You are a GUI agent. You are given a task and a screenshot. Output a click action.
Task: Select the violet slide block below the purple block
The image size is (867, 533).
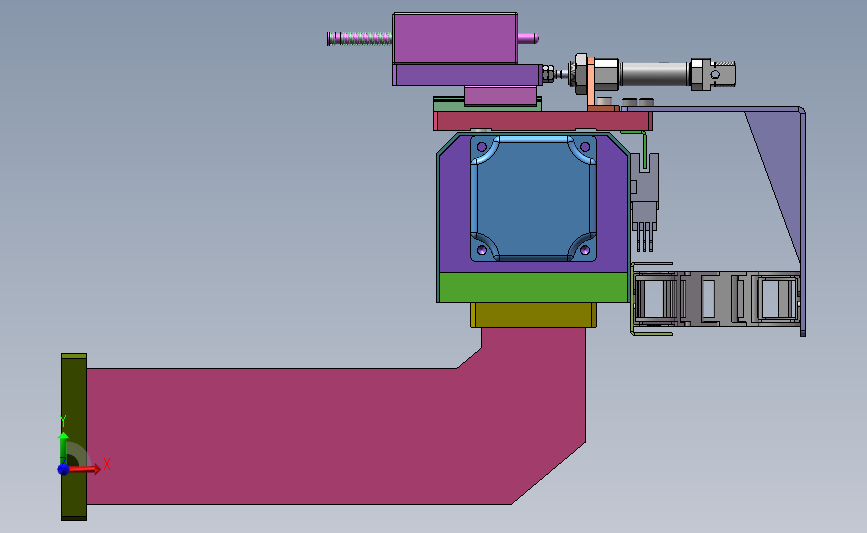(467, 75)
